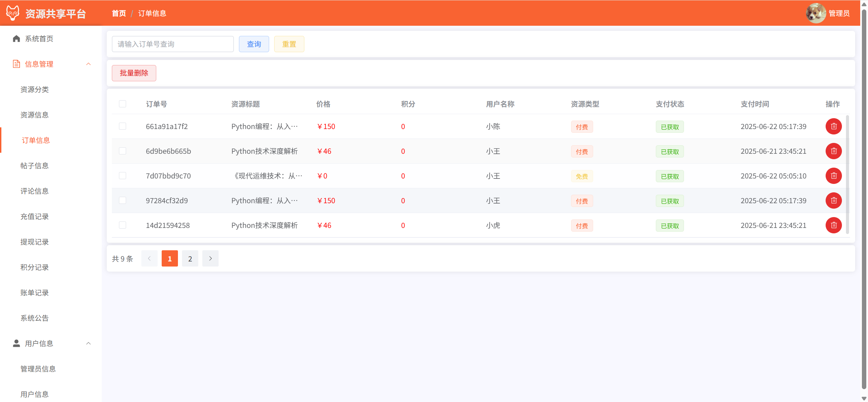Click the 查询 search button
Image resolution: width=868 pixels, height=402 pixels.
pos(254,44)
